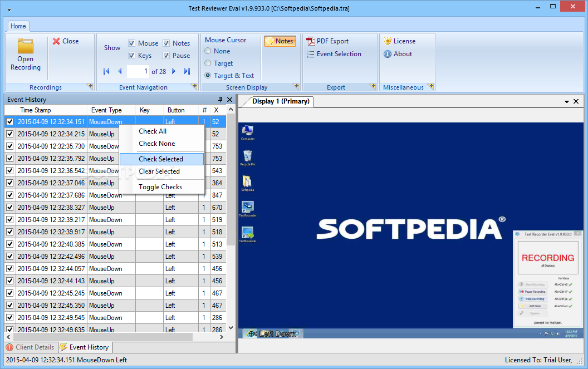Screen dimensions: 588x369
Task: Sort by the Time Stamp column header
Action: click(51, 110)
